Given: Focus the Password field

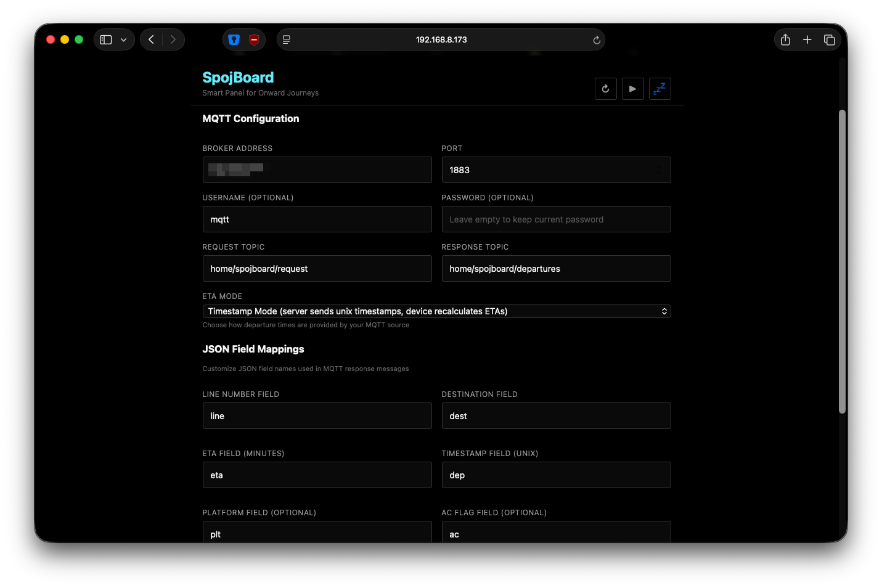Looking at the screenshot, I should tap(555, 219).
